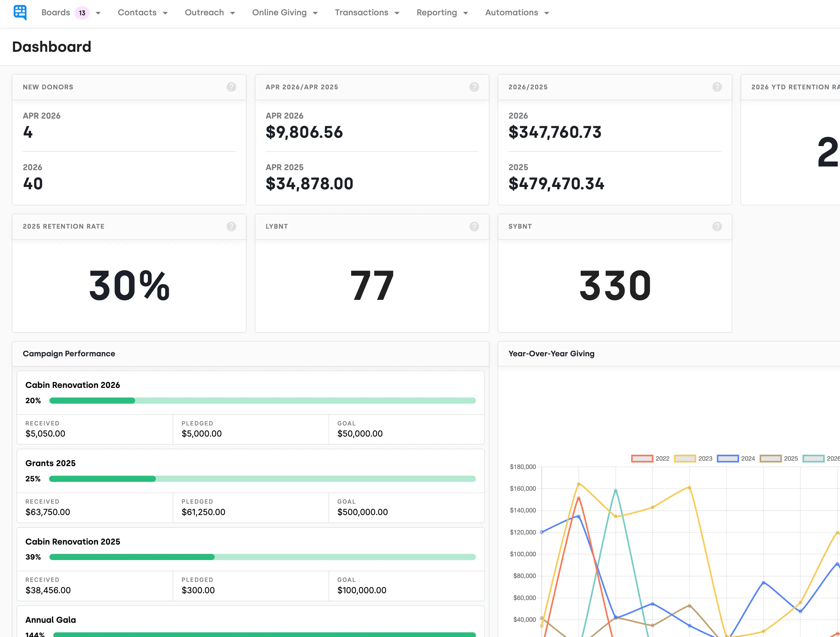Open the Annual Gala campaign
Screen dimensions: 840x637
pos(50,620)
